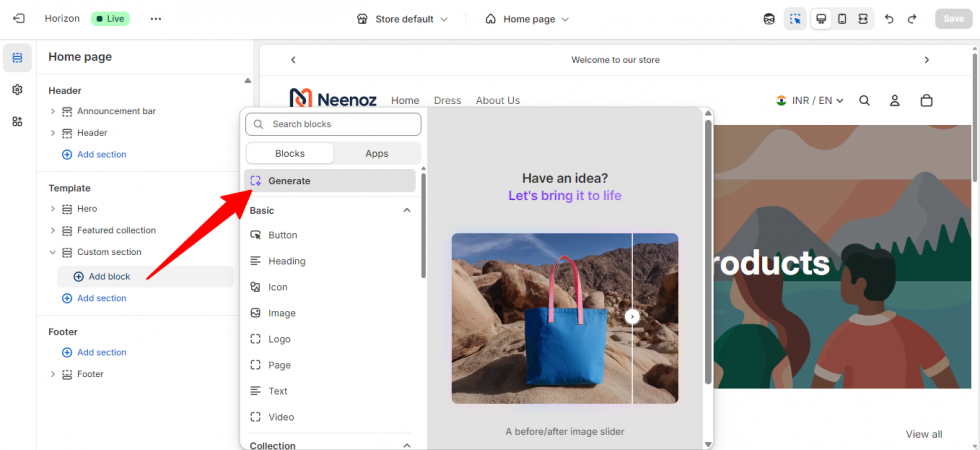The image size is (980, 450).
Task: Collapse the Basic blocks group
Action: 407,211
